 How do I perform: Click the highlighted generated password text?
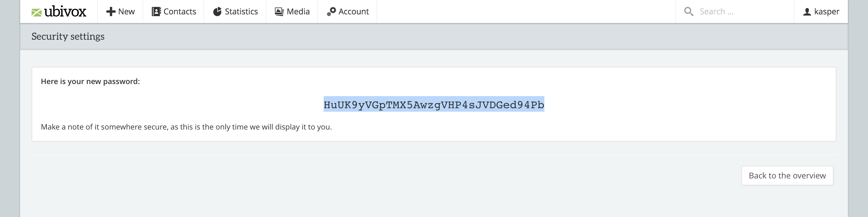pos(434,105)
